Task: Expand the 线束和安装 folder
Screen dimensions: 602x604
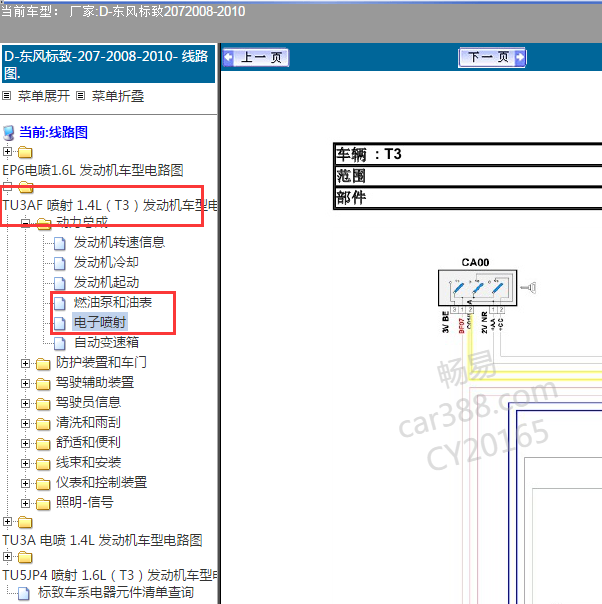Action: (25, 463)
